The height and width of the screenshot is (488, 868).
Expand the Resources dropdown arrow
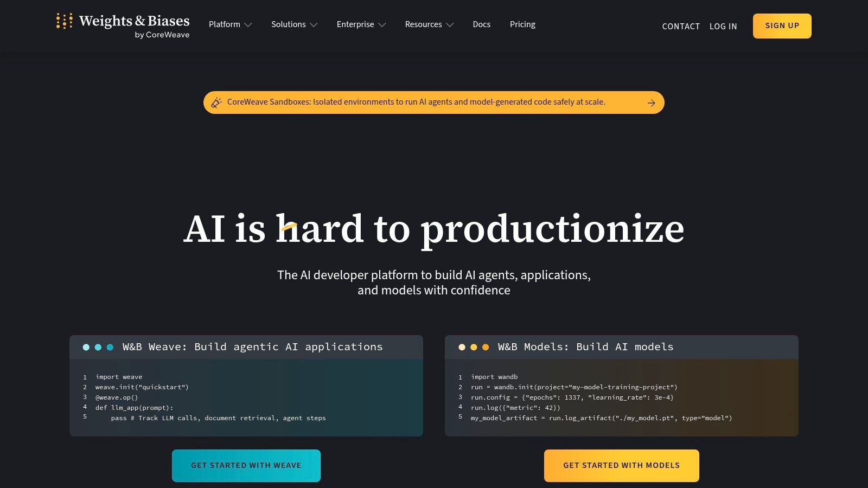tap(450, 25)
